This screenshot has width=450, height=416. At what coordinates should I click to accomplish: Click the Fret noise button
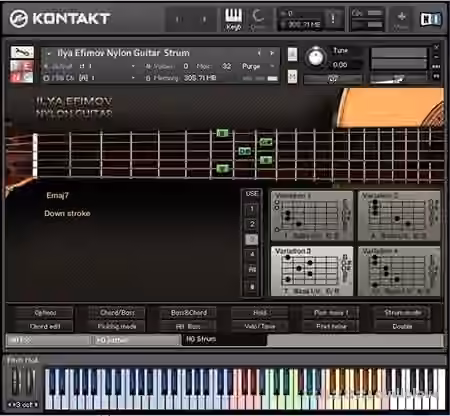tap(331, 326)
